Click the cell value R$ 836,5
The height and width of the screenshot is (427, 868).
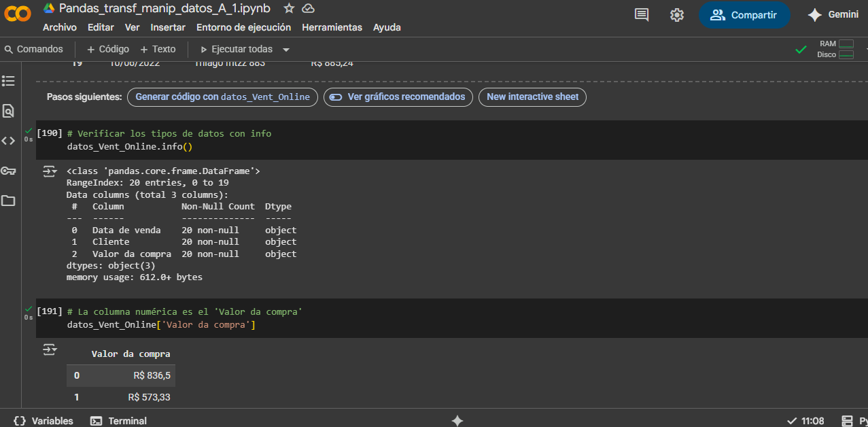(x=152, y=375)
